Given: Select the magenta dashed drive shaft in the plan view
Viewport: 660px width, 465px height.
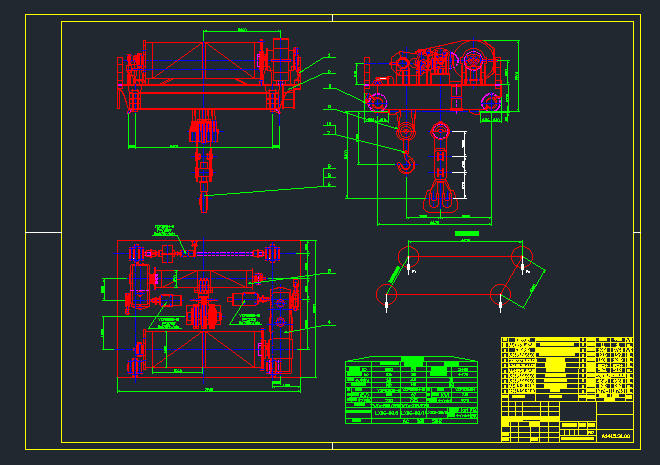Looking at the screenshot, I should click(x=226, y=253).
